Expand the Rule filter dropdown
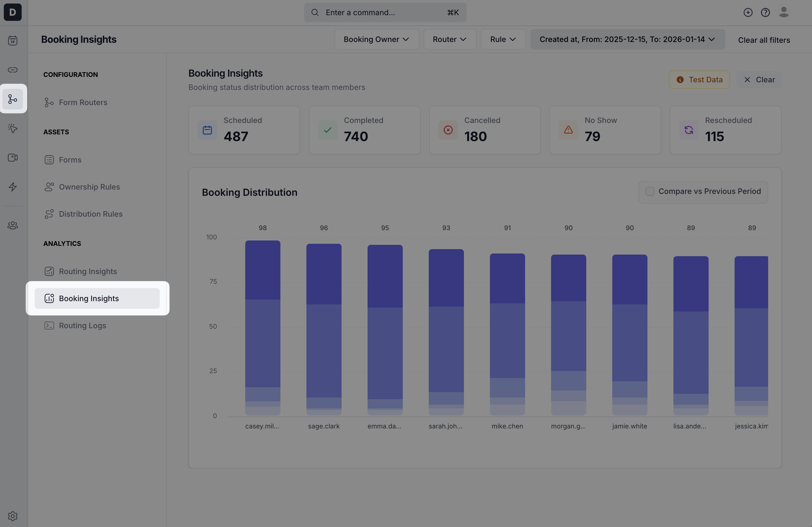The height and width of the screenshot is (527, 812). tap(503, 39)
